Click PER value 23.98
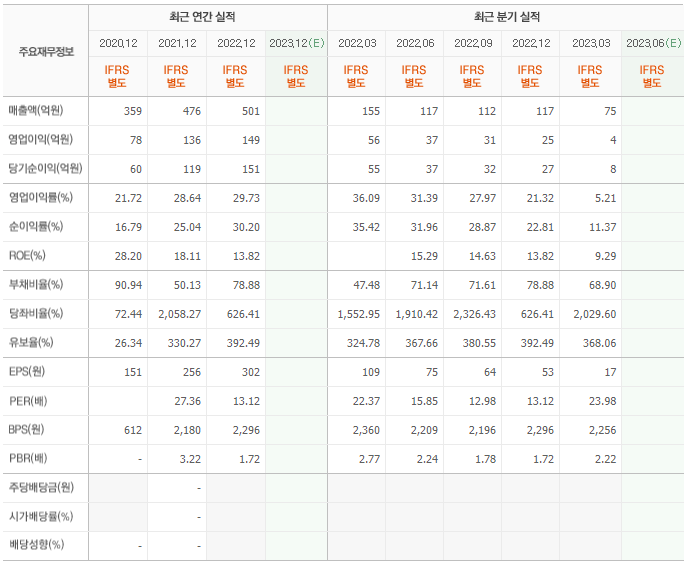The height and width of the screenshot is (565, 689). pyautogui.click(x=602, y=401)
